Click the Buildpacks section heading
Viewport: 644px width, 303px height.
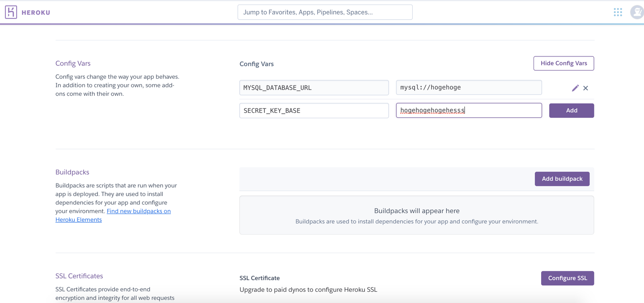point(72,172)
